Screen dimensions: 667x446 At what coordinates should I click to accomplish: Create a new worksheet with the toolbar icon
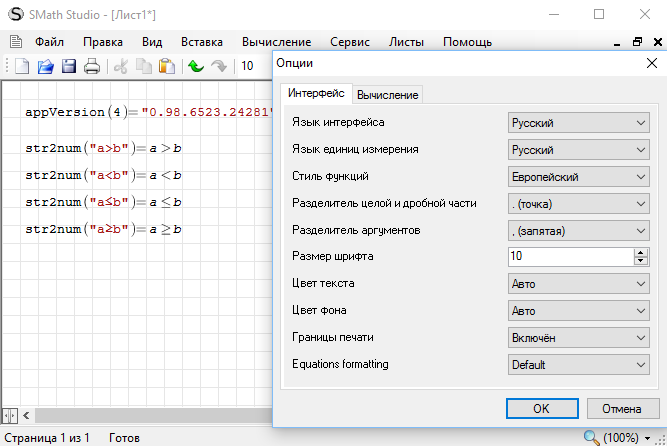point(22,67)
